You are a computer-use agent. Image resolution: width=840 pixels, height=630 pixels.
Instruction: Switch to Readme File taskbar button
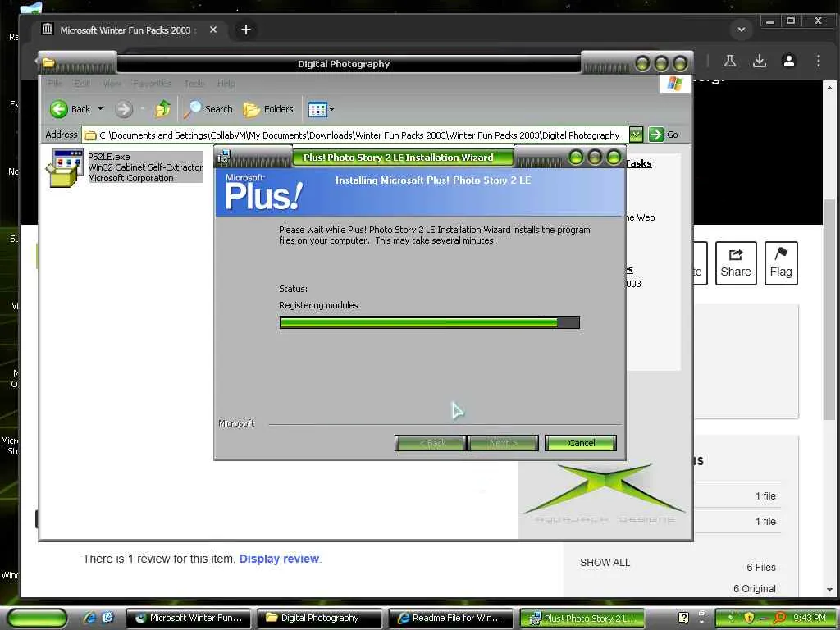(450, 618)
